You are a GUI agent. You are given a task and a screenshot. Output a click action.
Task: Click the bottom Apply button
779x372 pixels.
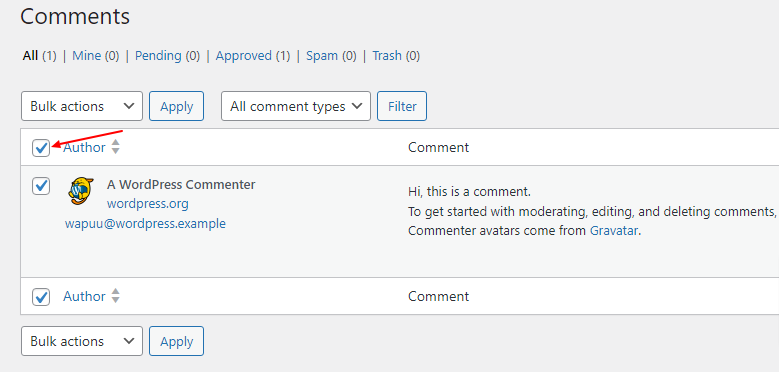(x=176, y=341)
